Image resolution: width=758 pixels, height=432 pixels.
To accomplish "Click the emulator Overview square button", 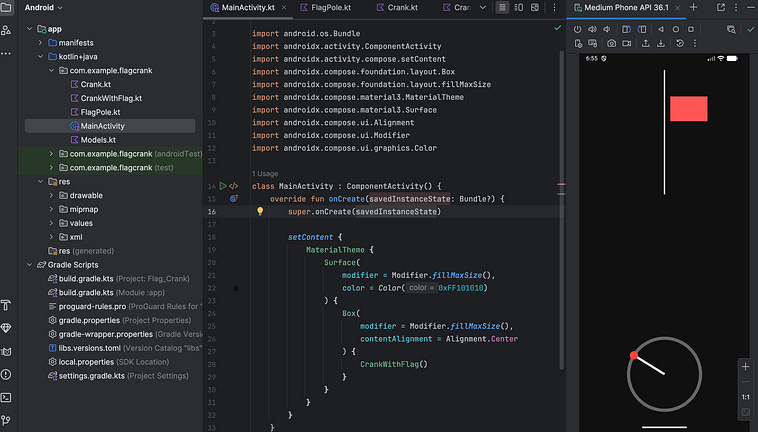I will coord(691,29).
